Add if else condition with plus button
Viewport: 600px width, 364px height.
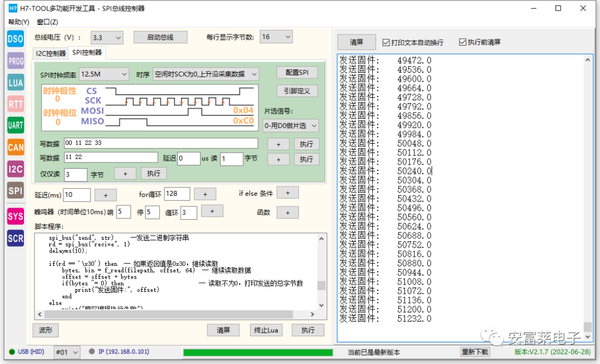click(288, 193)
